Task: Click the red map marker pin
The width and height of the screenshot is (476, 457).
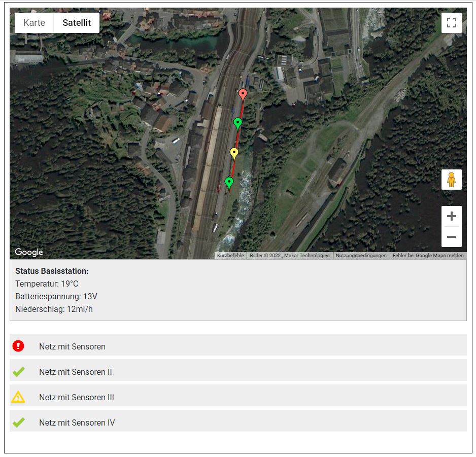Action: tap(243, 94)
